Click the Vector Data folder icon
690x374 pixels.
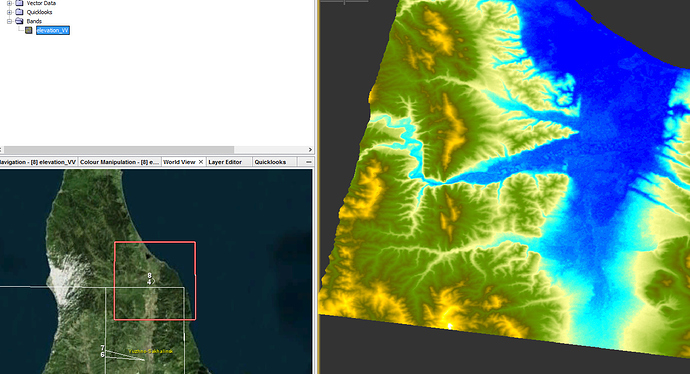pyautogui.click(x=19, y=3)
